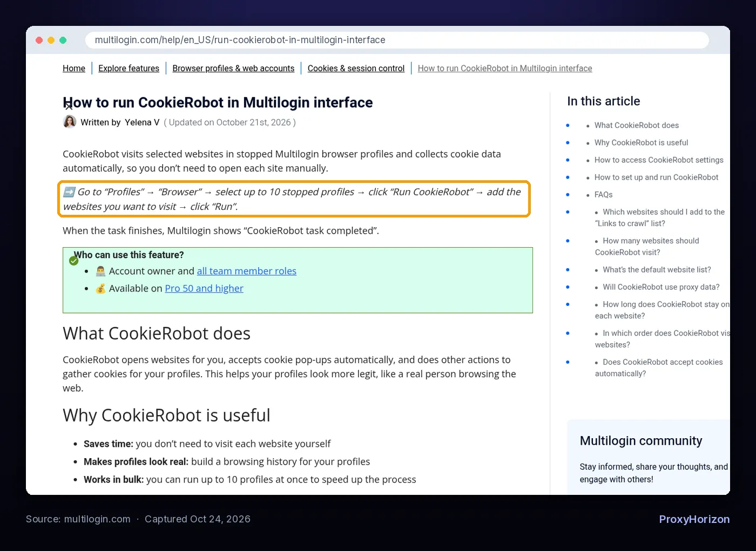Click the bold 'Makes profiles look real:' label
The height and width of the screenshot is (551, 756).
[x=136, y=461]
